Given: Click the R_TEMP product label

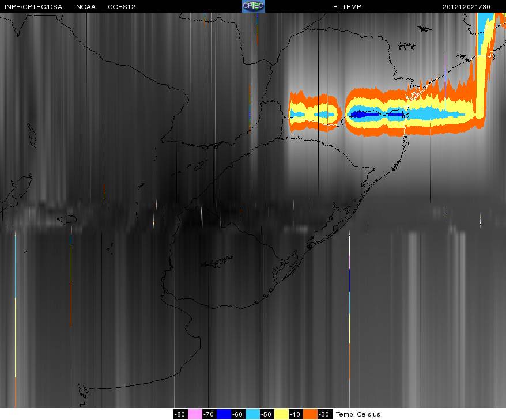Looking at the screenshot, I should click(x=347, y=7).
